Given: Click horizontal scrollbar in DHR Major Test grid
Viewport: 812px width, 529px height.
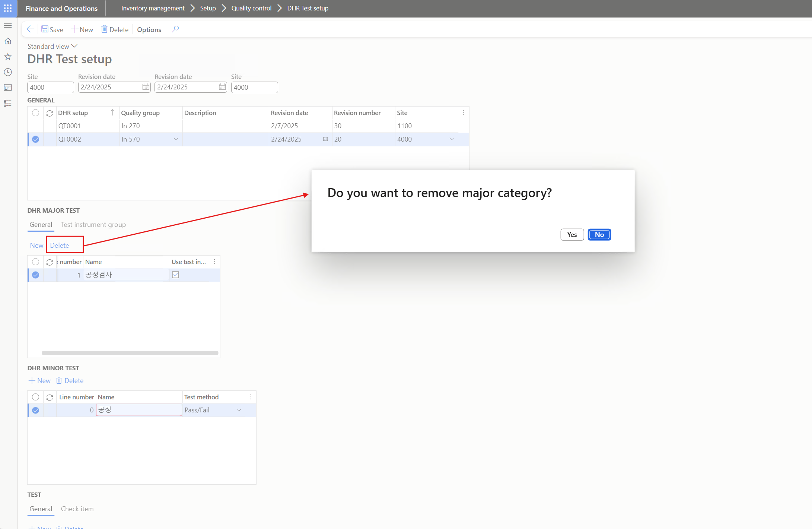Looking at the screenshot, I should (130, 353).
